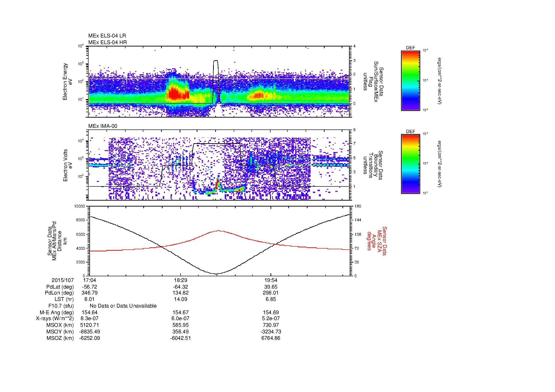Click the altitude axis tick '8000'
The image size is (555, 392).
pyautogui.click(x=81, y=220)
